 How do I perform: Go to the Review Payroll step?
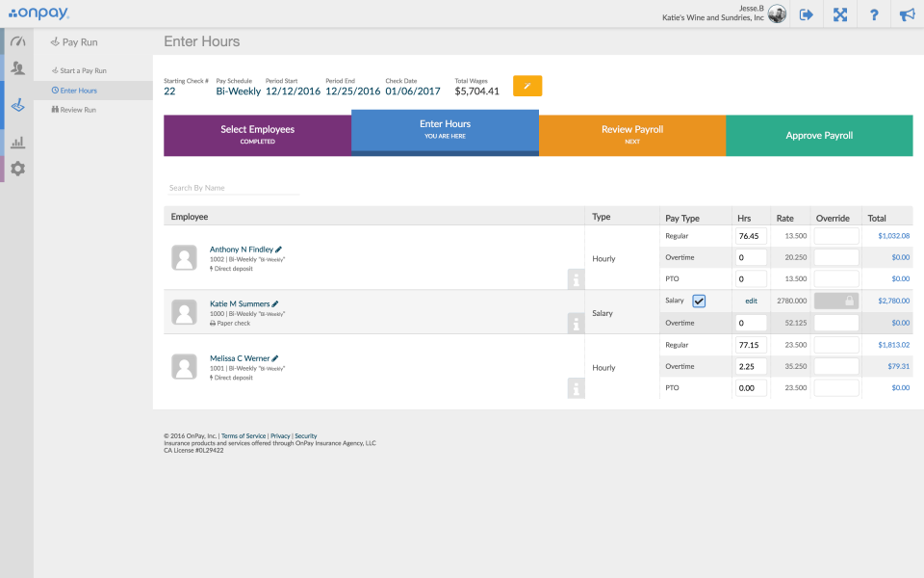pyautogui.click(x=632, y=135)
